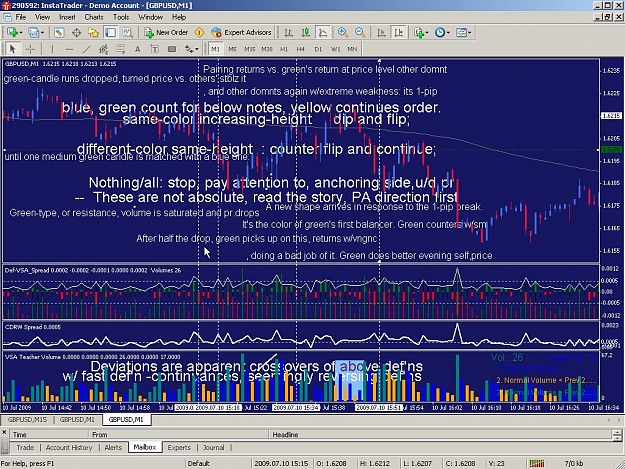Select the Trendline drawing tool
This screenshot has height=469, width=625.
pos(86,49)
